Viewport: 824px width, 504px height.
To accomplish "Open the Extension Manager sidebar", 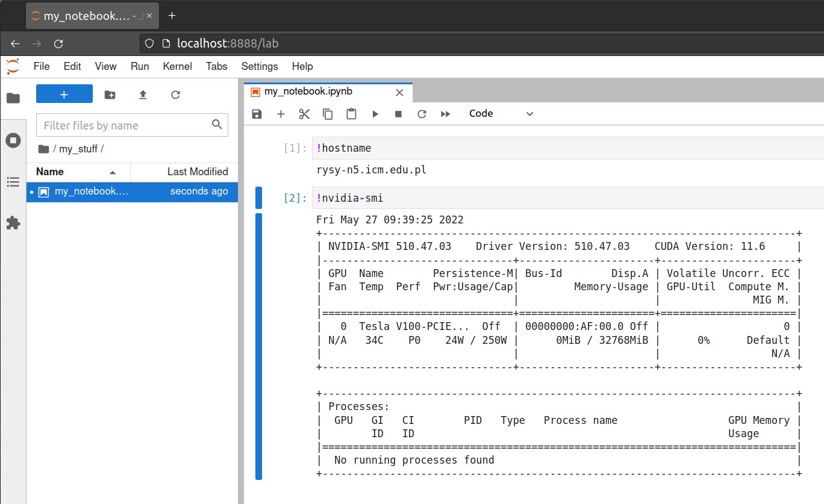I will click(13, 223).
